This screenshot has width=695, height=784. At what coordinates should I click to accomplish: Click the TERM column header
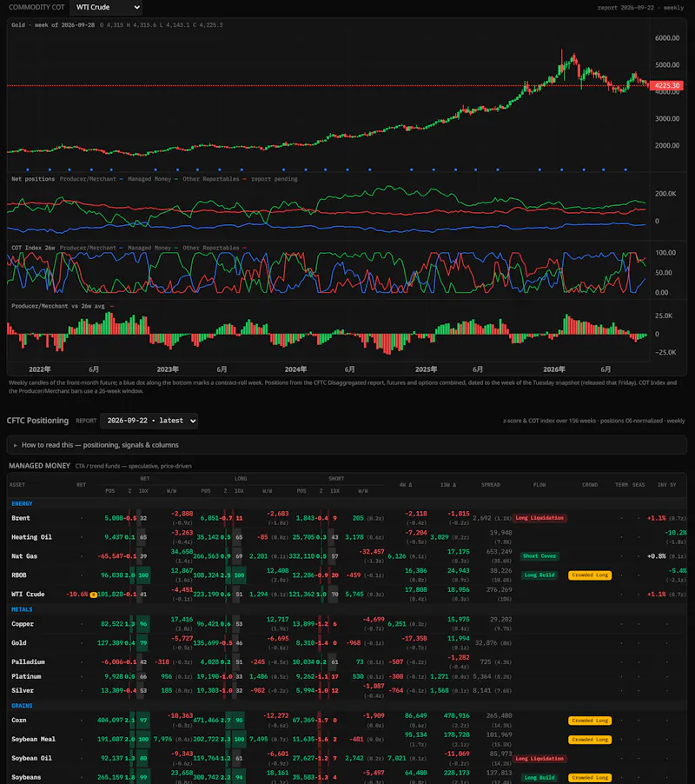pos(621,484)
